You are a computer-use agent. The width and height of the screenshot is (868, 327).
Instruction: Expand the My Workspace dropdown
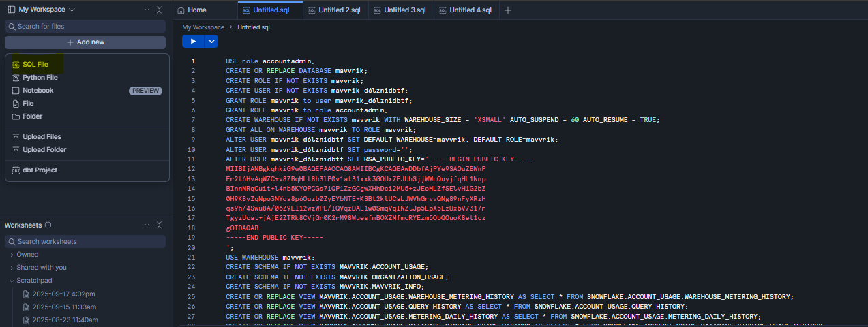72,10
